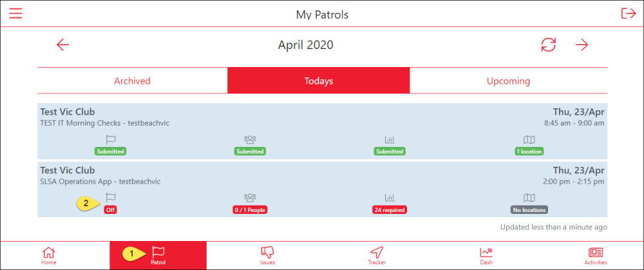Click the 24 required statistics badge

click(389, 209)
